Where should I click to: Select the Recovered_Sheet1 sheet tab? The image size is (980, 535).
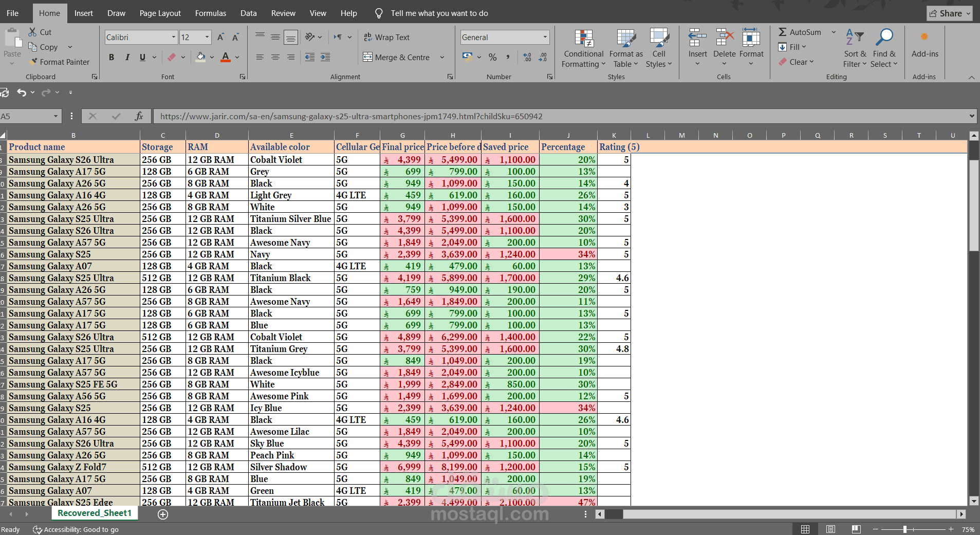95,513
